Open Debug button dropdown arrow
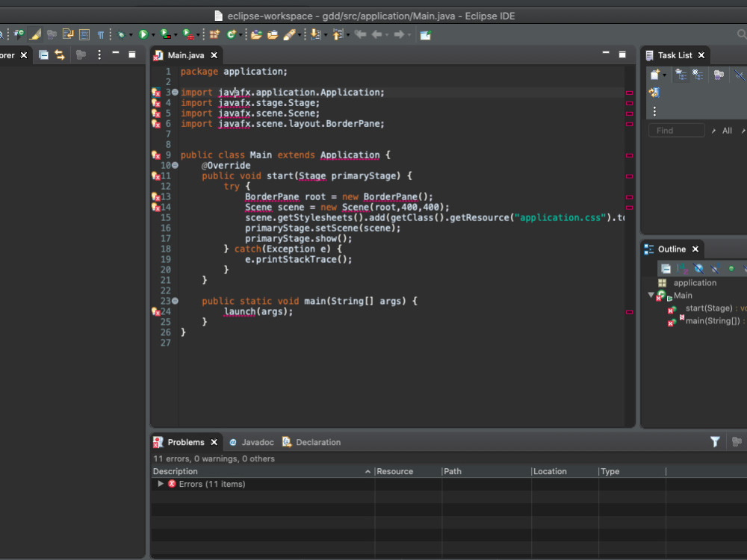747x560 pixels. tap(131, 35)
